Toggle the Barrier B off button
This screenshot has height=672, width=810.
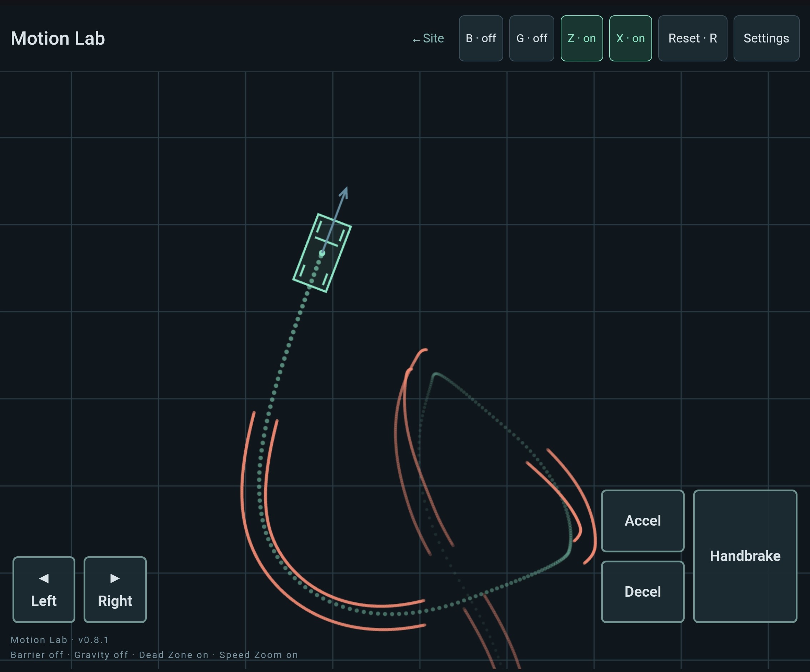[481, 38]
